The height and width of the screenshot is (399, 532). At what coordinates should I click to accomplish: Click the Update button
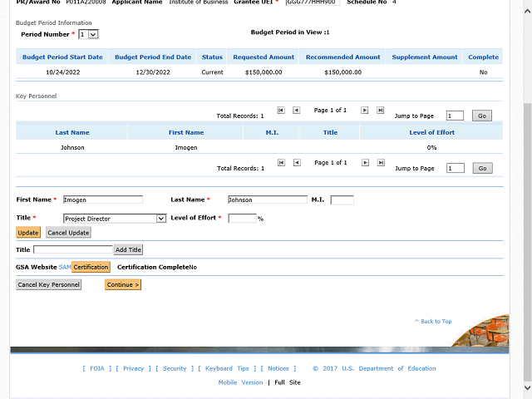click(x=28, y=233)
